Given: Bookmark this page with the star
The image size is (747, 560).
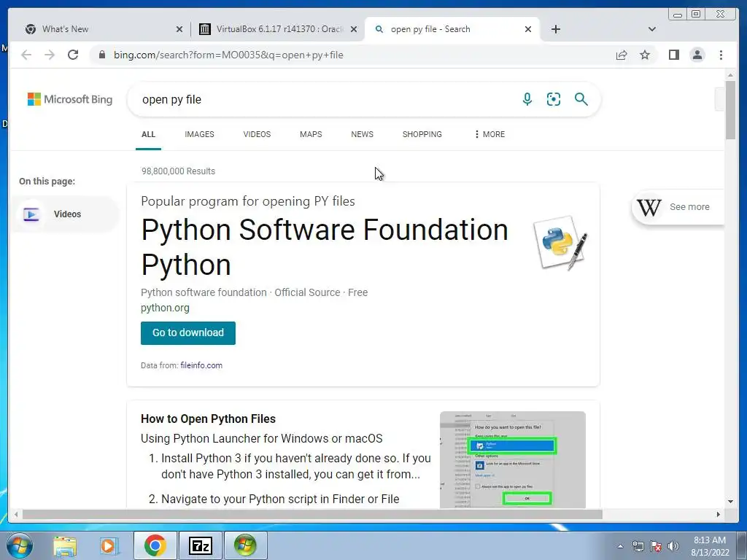Looking at the screenshot, I should coord(645,55).
